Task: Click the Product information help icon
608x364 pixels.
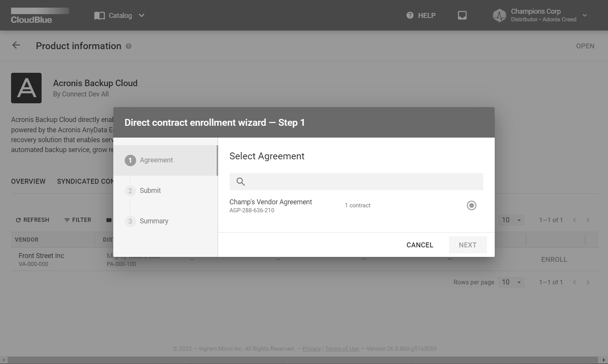Action: click(129, 46)
